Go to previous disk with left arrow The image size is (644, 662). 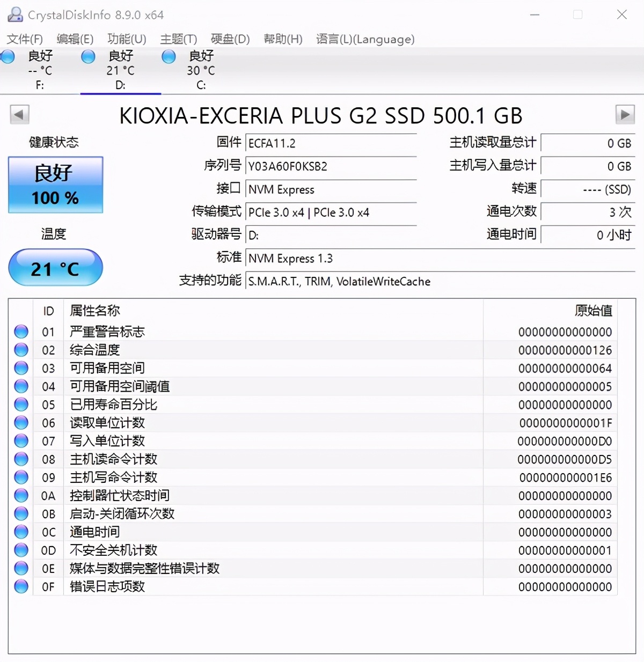click(x=19, y=115)
